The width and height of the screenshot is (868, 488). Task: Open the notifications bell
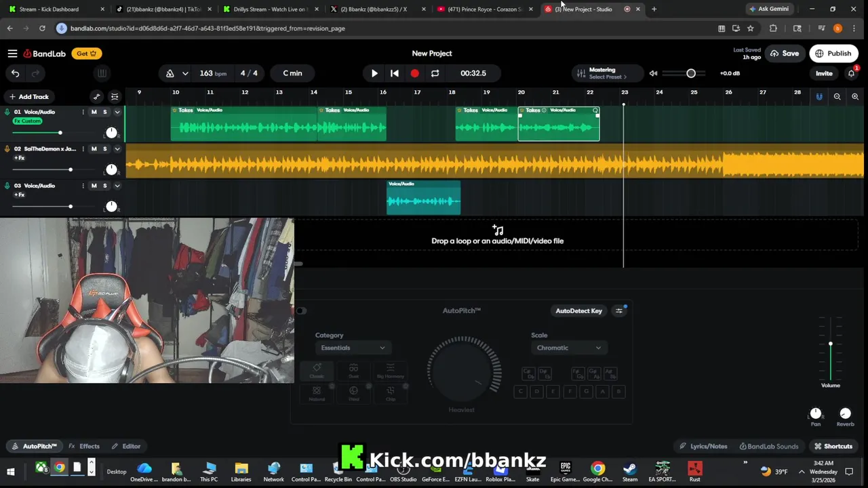pyautogui.click(x=851, y=73)
